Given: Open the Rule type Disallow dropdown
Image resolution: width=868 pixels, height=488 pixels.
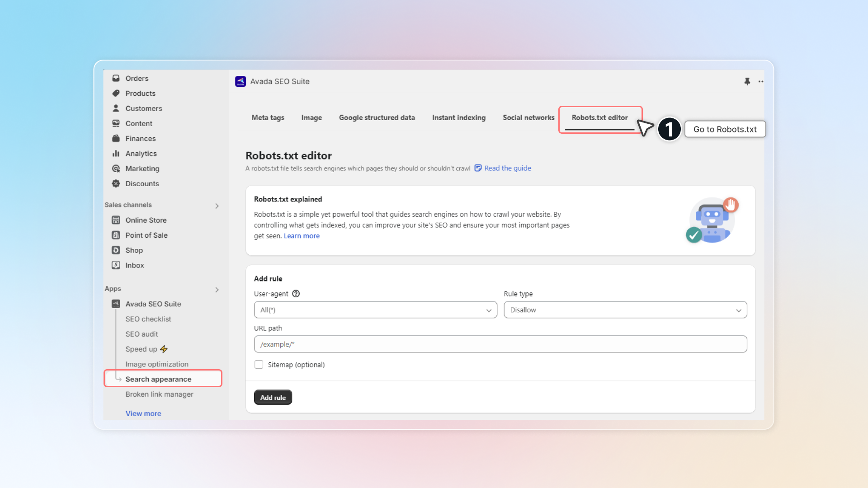Looking at the screenshot, I should [625, 310].
